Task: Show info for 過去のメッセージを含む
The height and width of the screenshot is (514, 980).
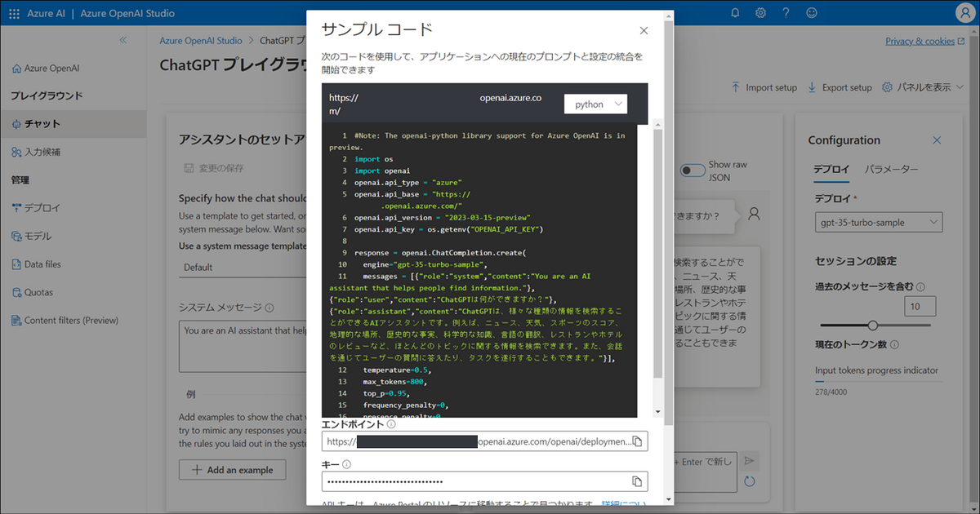Action: [x=920, y=287]
